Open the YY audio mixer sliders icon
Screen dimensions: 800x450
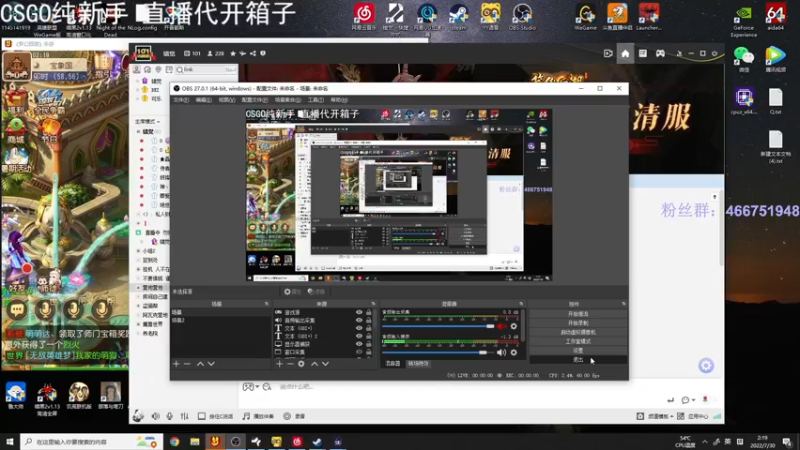tap(184, 416)
